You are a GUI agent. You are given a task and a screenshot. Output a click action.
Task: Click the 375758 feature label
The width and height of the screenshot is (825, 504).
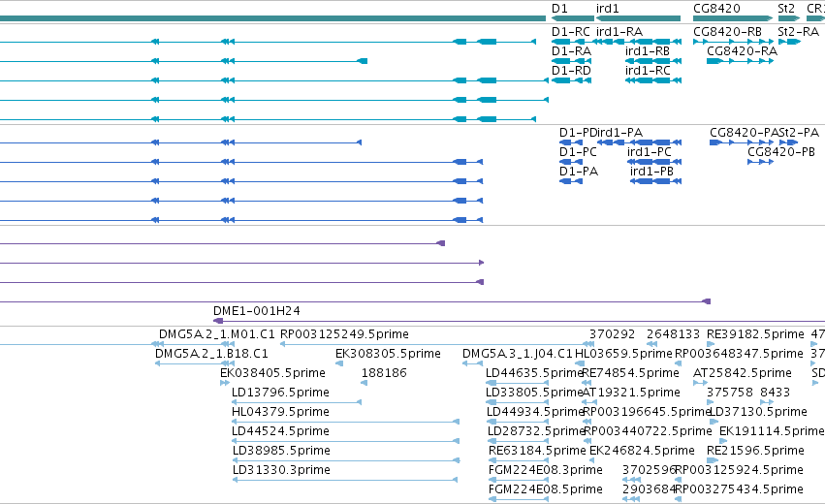730,393
